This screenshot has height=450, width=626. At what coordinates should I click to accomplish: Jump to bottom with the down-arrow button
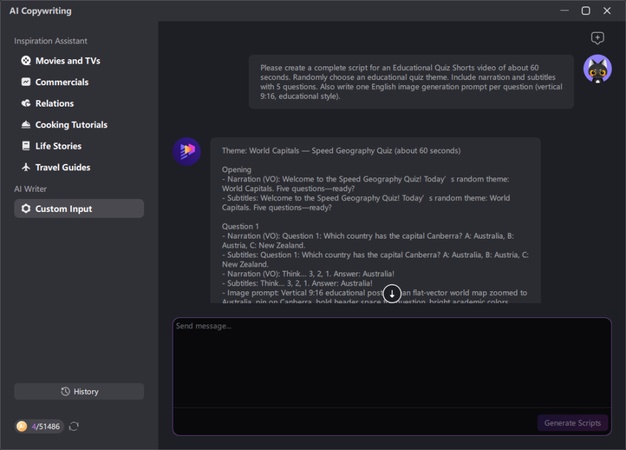[392, 293]
